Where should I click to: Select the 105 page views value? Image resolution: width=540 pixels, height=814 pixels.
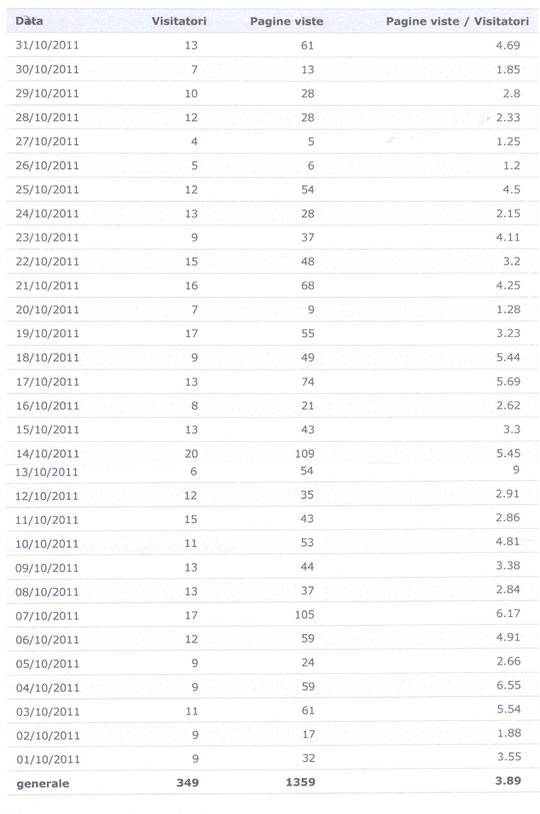pos(305,615)
